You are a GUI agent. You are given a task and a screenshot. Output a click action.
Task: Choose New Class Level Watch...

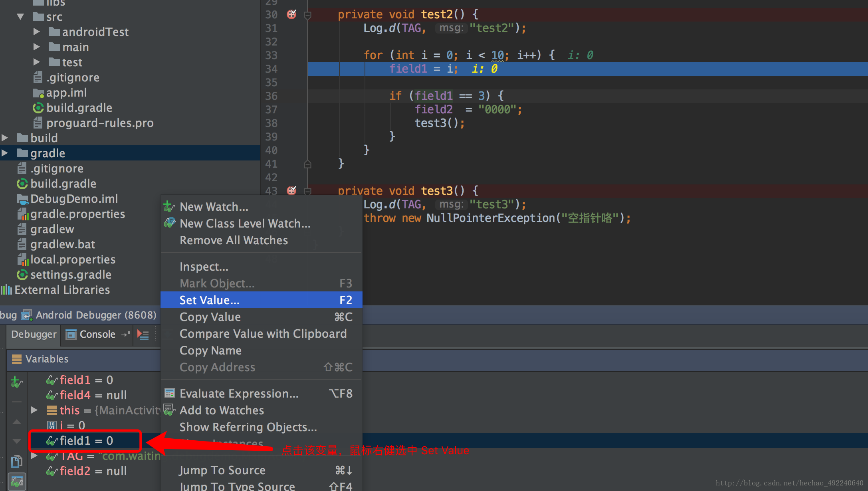click(x=262, y=224)
